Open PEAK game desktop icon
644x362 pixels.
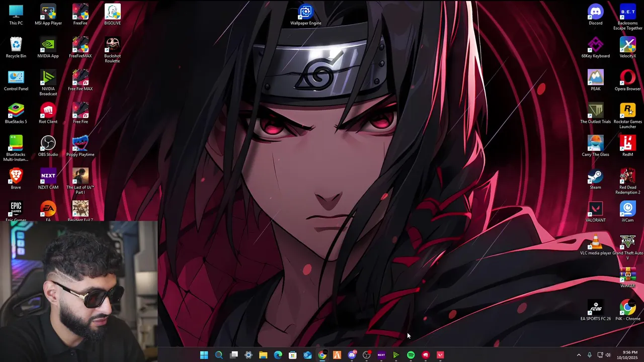pyautogui.click(x=596, y=80)
